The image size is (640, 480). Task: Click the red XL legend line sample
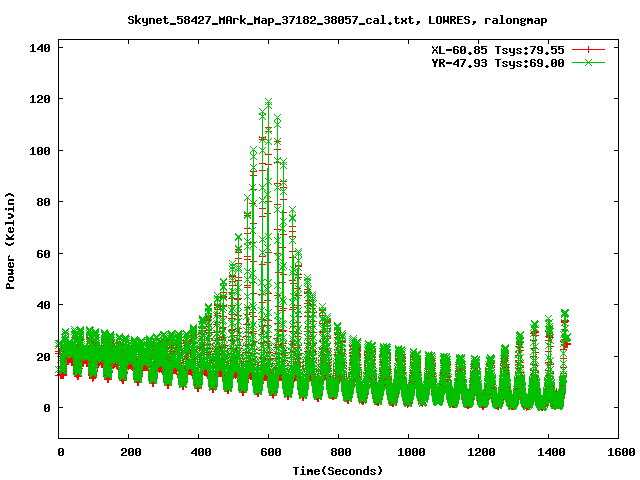(x=589, y=48)
